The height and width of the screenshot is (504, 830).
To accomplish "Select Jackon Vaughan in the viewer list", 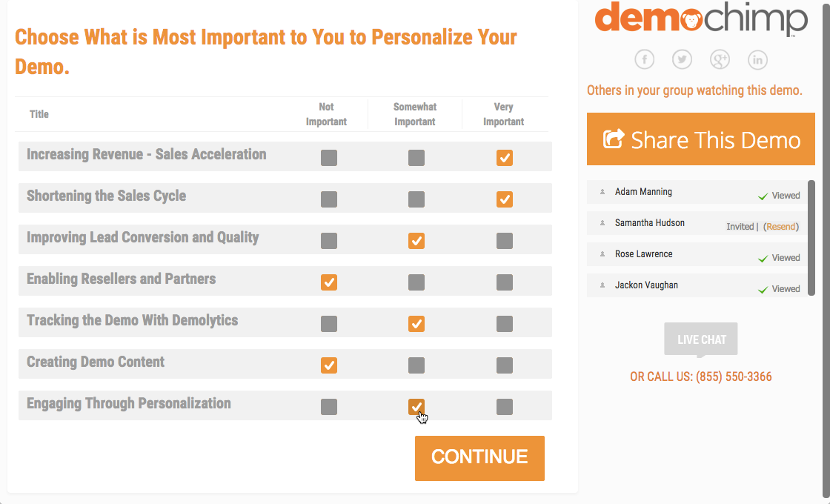I will (646, 285).
